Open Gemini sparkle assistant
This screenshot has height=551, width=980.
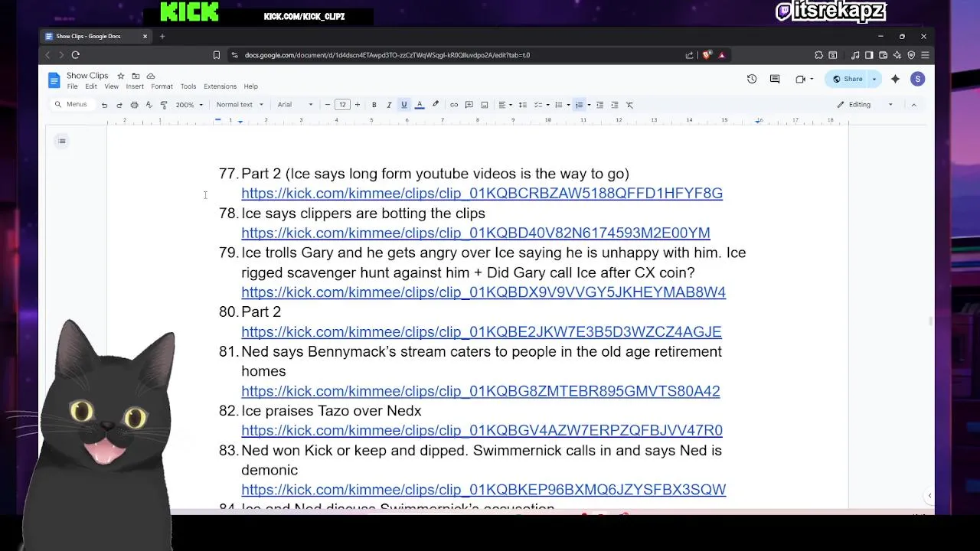895,79
